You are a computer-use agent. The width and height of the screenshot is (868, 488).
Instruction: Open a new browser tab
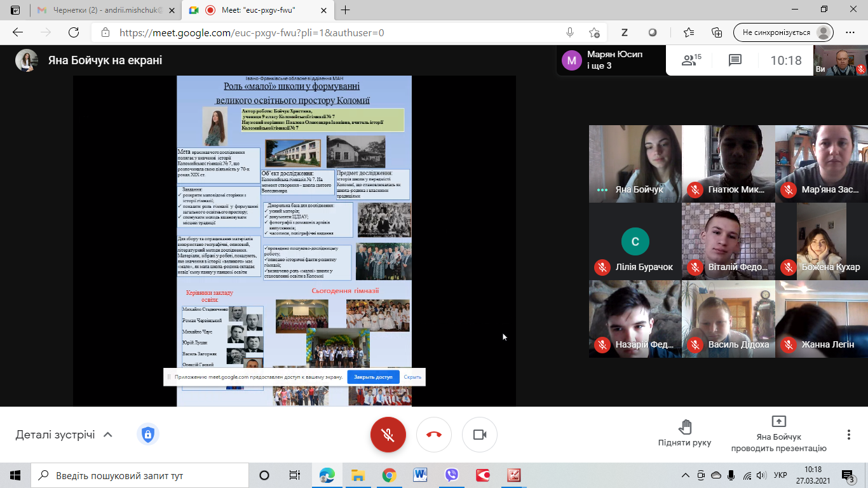coord(346,10)
